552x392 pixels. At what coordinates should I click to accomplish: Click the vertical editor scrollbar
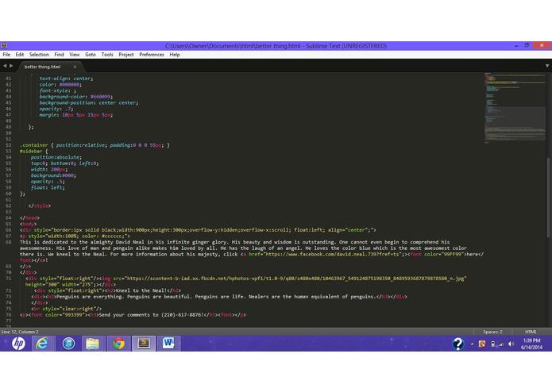click(x=549, y=198)
